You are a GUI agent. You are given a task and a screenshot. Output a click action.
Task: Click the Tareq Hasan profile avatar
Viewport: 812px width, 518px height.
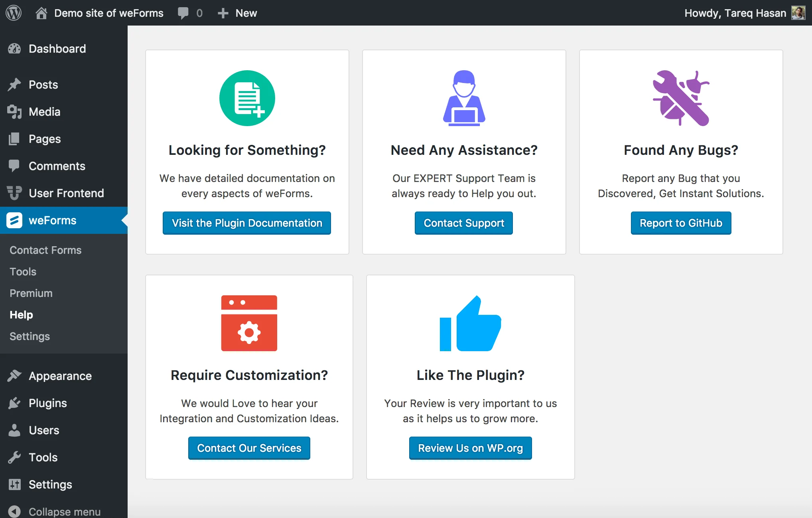coord(799,13)
